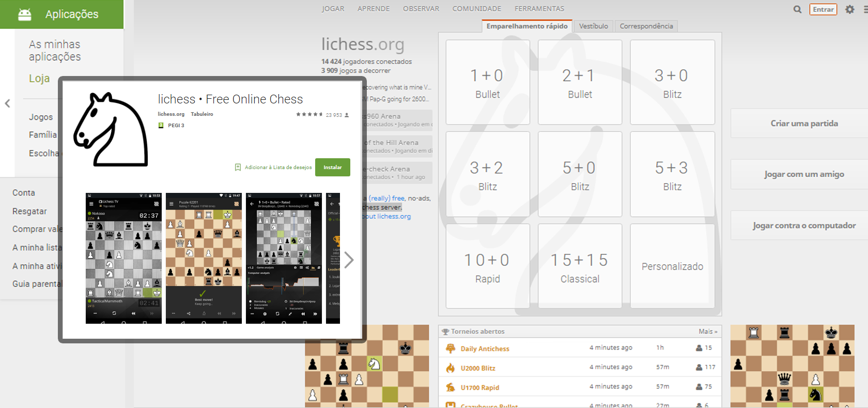
Task: Click the lichess knight app logo
Action: click(x=111, y=129)
